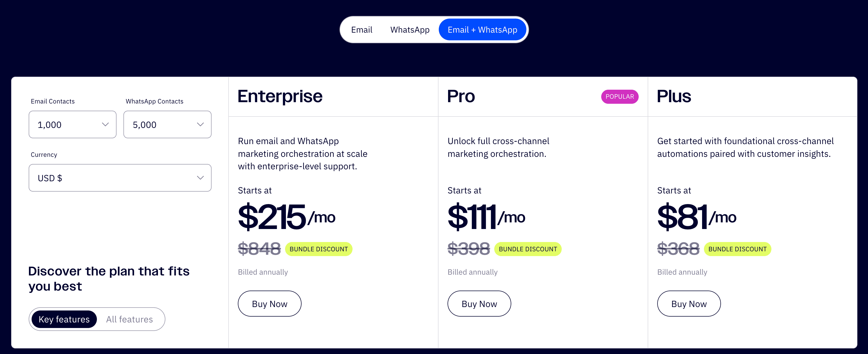Image resolution: width=868 pixels, height=354 pixels.
Task: Click the Plus plan heading
Action: coord(674,97)
